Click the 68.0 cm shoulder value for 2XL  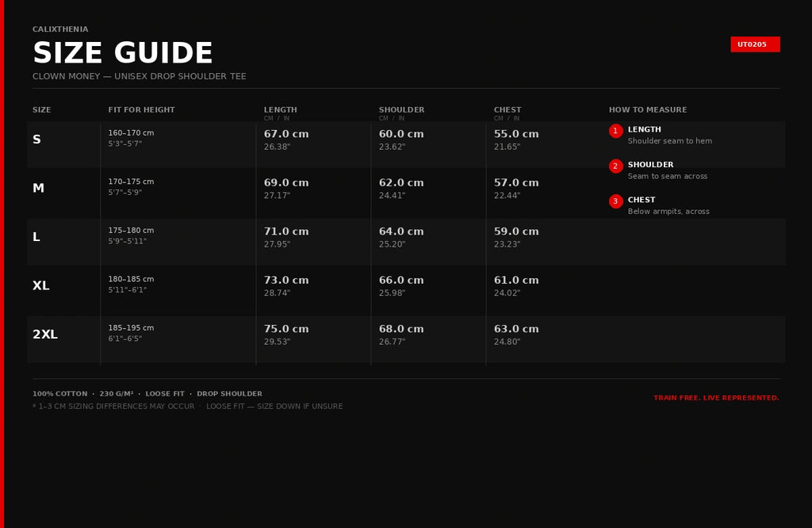click(x=401, y=329)
